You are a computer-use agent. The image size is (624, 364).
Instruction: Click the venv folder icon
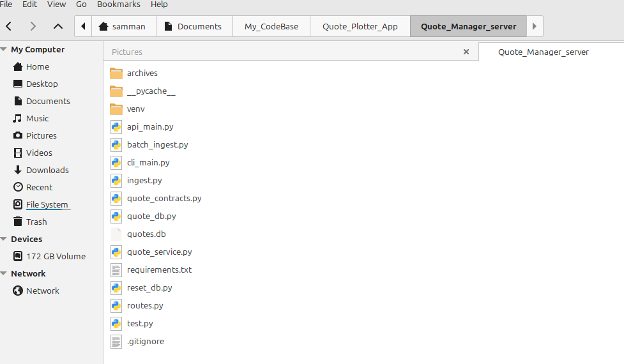[x=116, y=109]
